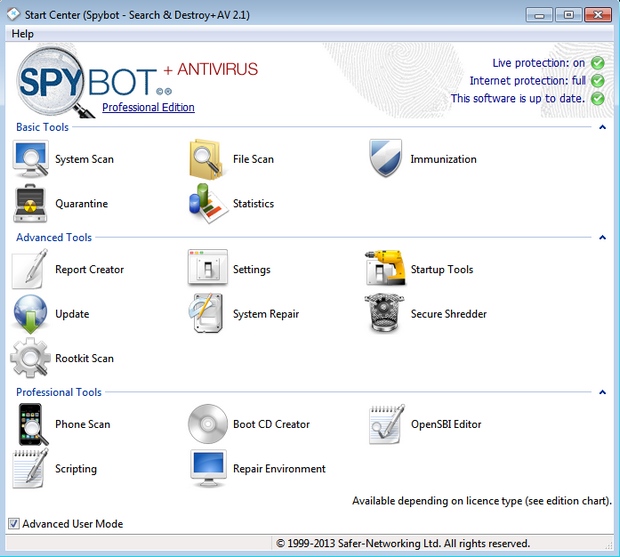The image size is (620, 557).
Task: Open the Boot CD Creator disc icon
Action: coord(208,424)
